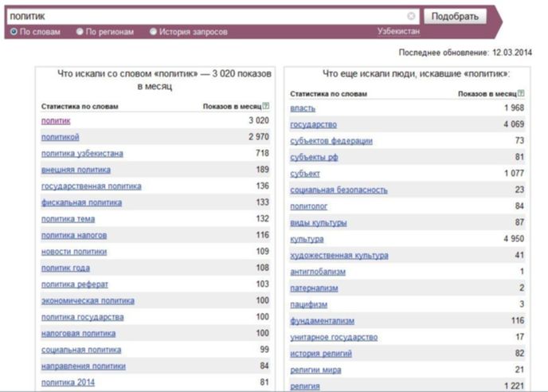
Task: Follow the 'экономическая политика' link
Action: [88, 300]
